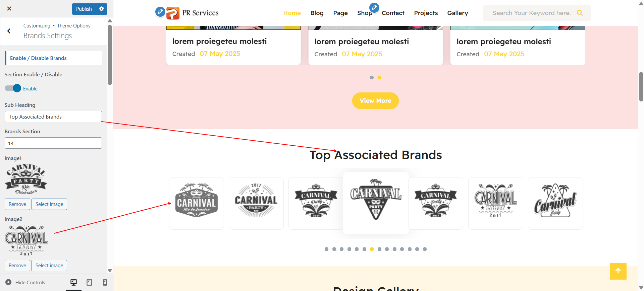Select the active yellow brands carousel dot
This screenshot has width=644, height=291.
[x=372, y=249]
